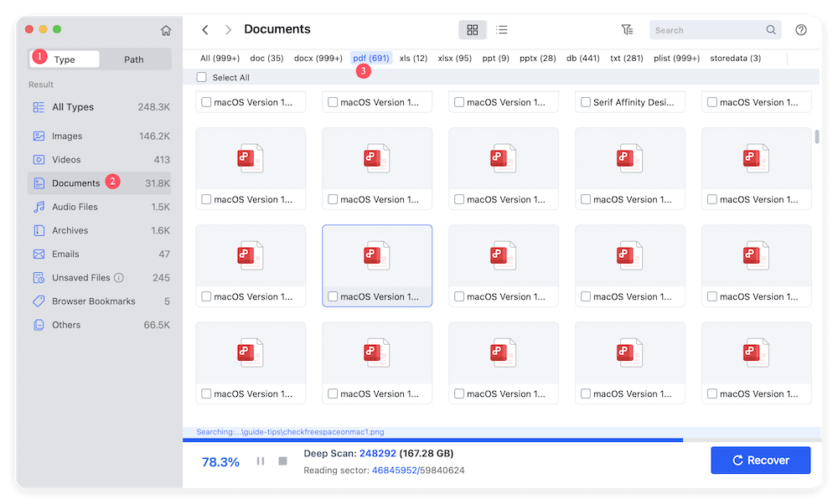The height and width of the screenshot is (504, 838).
Task: Pause the deep scan
Action: coord(261,460)
